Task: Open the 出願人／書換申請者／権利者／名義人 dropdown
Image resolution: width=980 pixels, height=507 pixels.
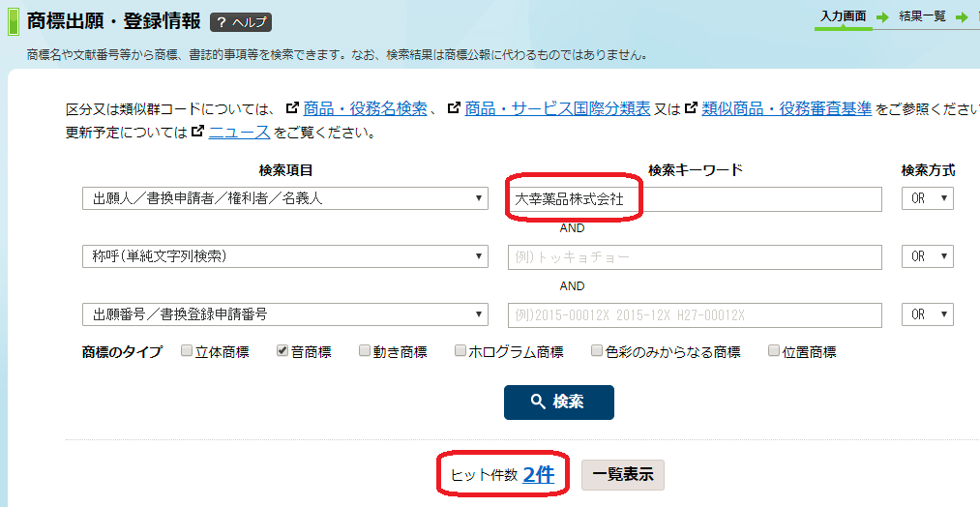Action: pos(285,198)
